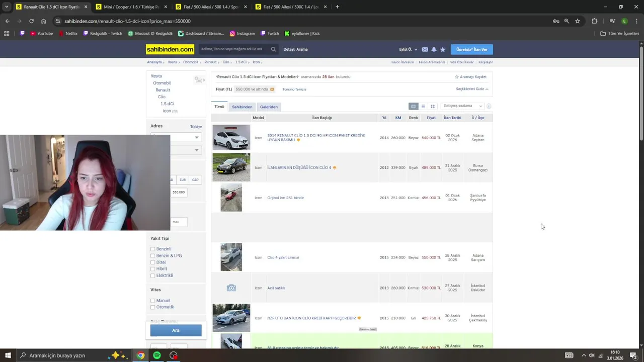Check the Hibrit fuel type box
644x362 pixels.
152,269
